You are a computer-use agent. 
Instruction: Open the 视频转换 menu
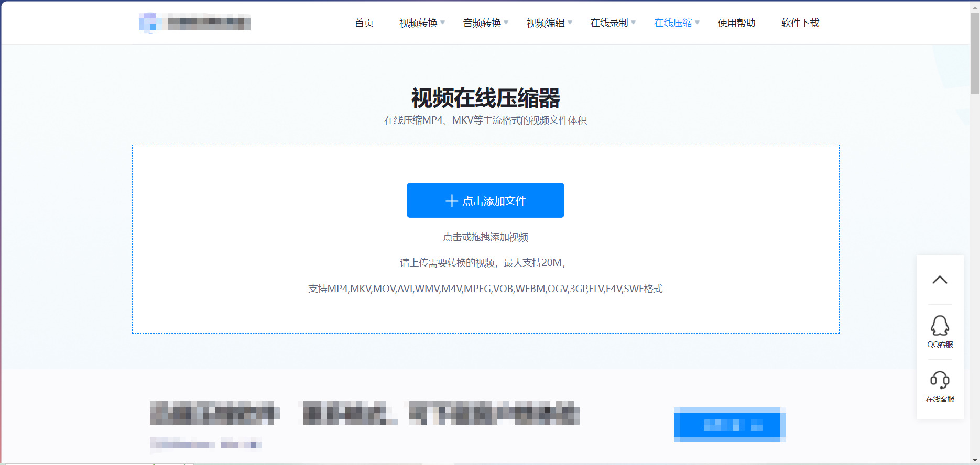point(418,23)
